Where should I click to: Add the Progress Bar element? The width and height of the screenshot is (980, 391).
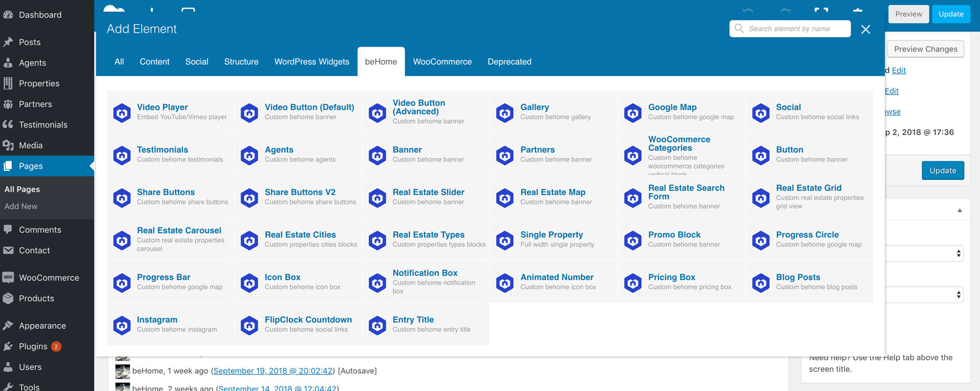(170, 282)
